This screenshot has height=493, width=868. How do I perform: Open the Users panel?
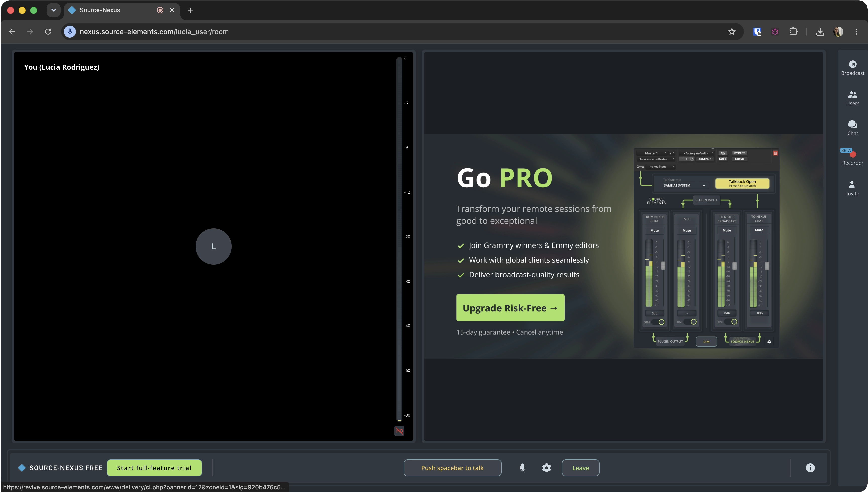pyautogui.click(x=852, y=98)
